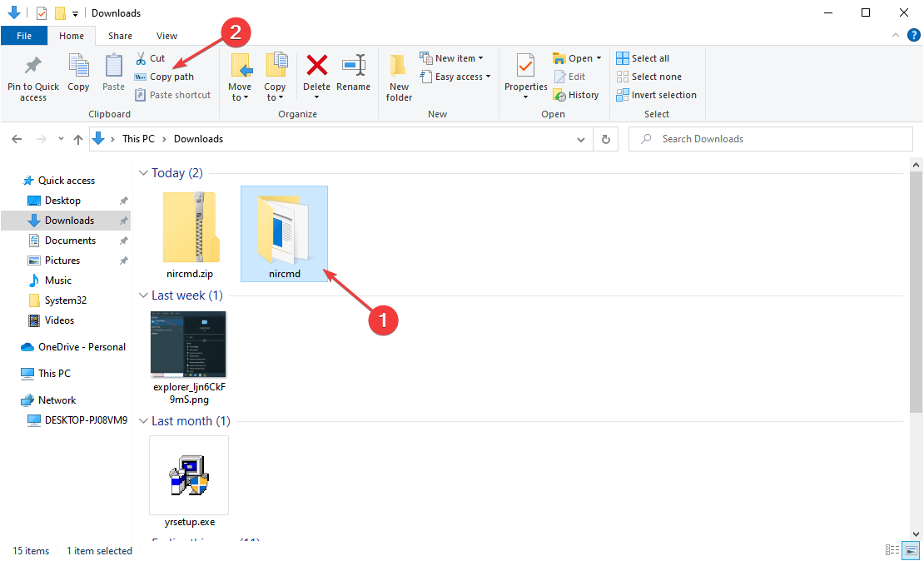Minimize the ribbon with the chevron
Viewport: 924px width, 561px height.
tap(895, 35)
